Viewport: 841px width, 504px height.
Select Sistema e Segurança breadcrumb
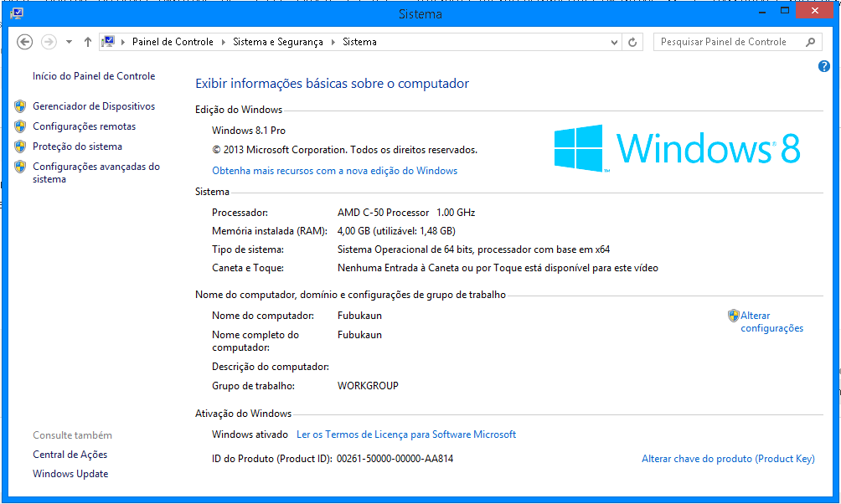[278, 42]
